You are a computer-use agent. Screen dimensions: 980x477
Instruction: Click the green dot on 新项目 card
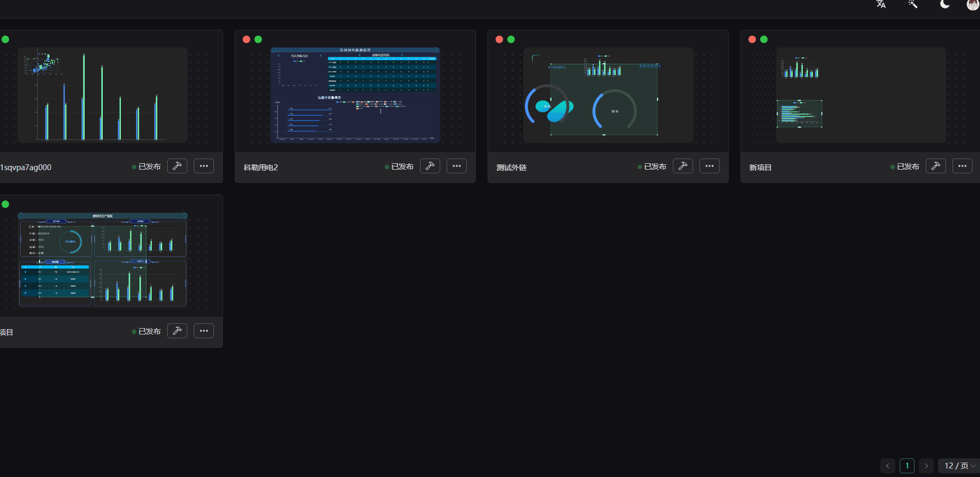point(764,39)
